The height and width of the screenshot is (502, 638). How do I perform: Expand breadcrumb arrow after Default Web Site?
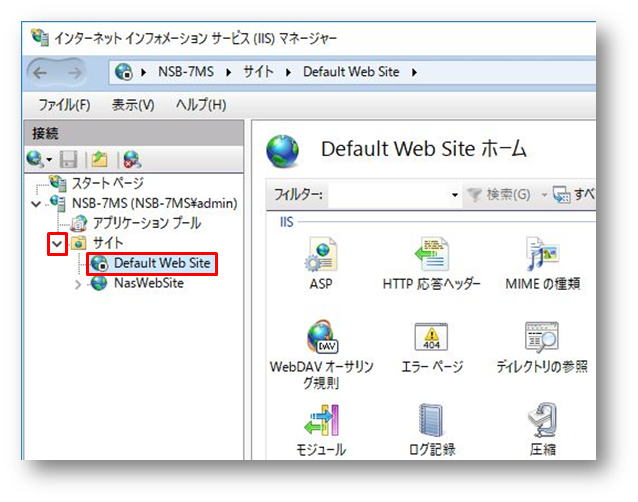tap(414, 72)
